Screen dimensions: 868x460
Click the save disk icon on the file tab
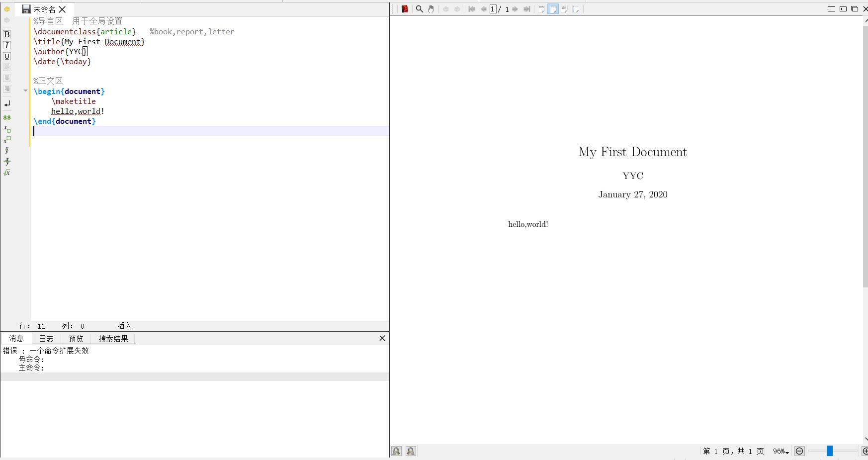point(26,9)
